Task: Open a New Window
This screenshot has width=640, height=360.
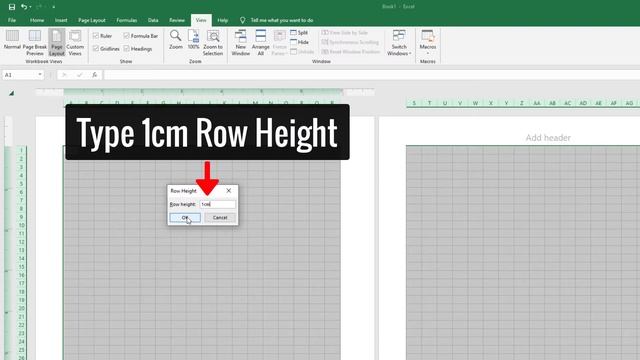Action: (x=241, y=42)
